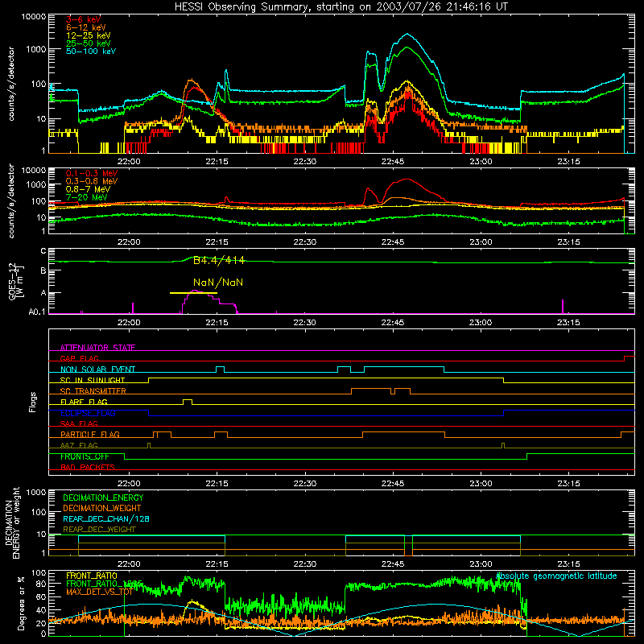Select the 23:15 time label below GOES panel

tap(568, 323)
